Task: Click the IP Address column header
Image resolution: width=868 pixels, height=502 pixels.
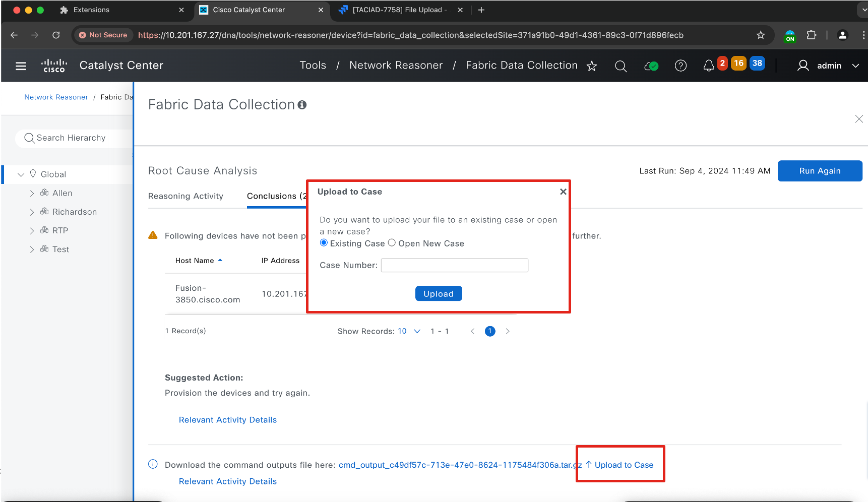Action: 280,261
